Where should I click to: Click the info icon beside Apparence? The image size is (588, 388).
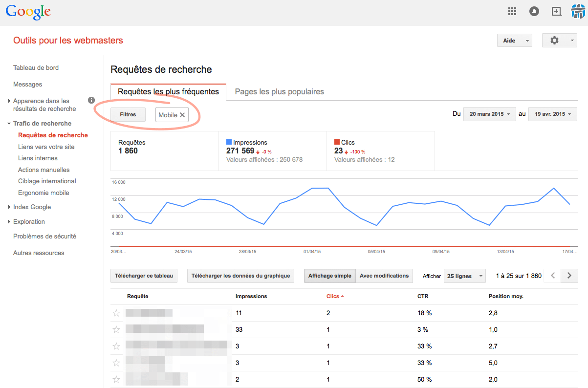pyautogui.click(x=91, y=101)
